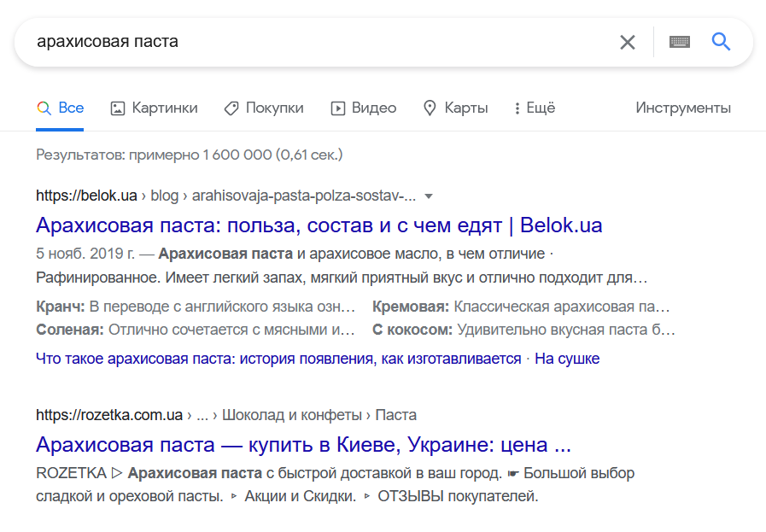Open the Карты tab

[455, 108]
